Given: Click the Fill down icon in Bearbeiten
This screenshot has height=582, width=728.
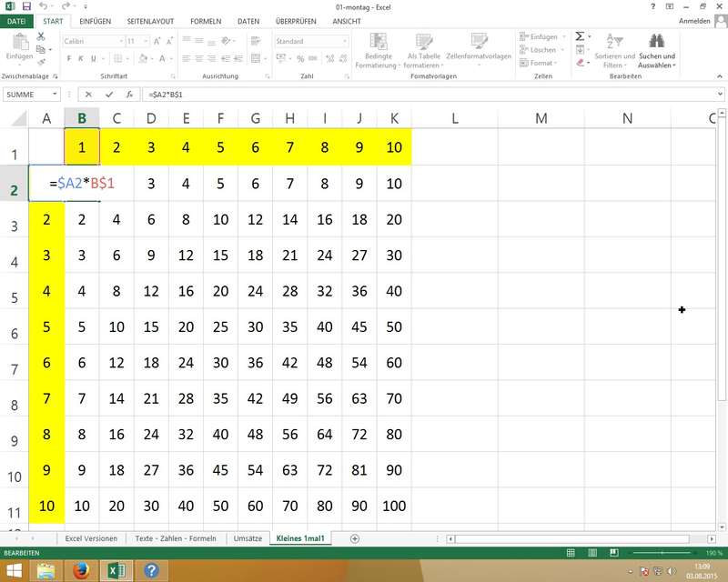Looking at the screenshot, I should [580, 49].
